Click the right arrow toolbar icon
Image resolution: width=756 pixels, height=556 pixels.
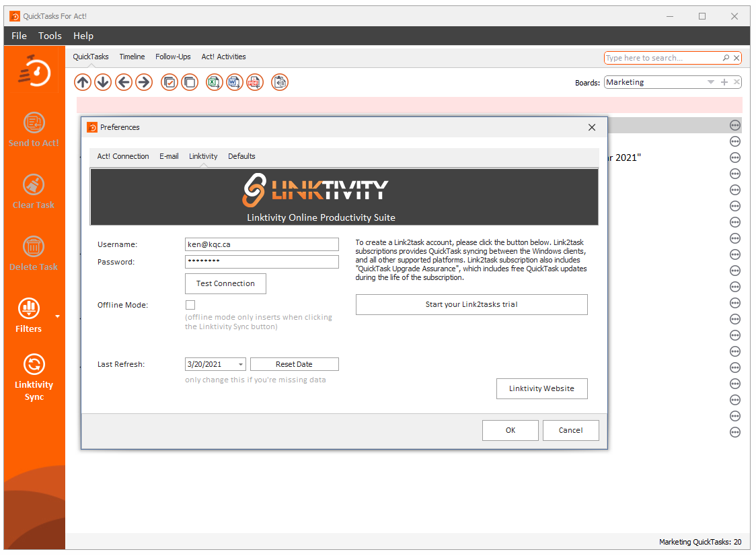tap(144, 83)
